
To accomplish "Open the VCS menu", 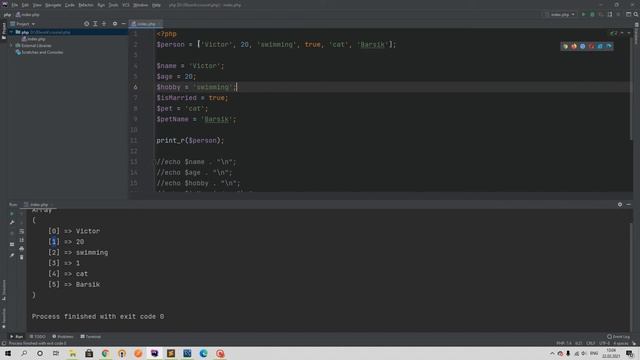I will (126, 5).
